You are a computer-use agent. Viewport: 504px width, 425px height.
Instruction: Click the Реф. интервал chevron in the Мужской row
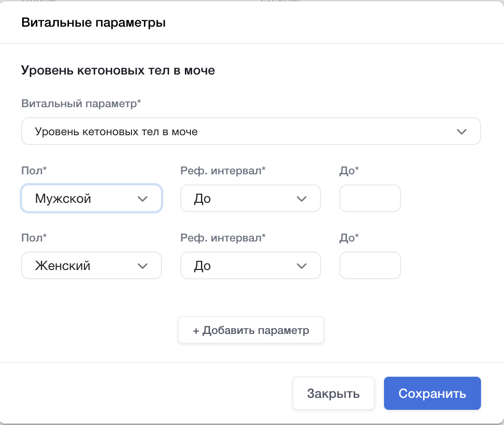(x=302, y=199)
